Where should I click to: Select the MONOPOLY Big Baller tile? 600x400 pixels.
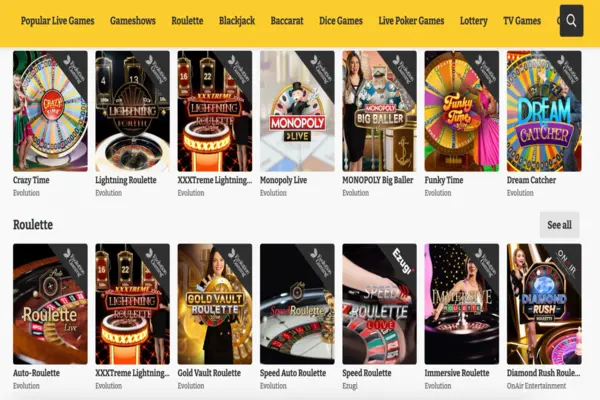pos(379,111)
